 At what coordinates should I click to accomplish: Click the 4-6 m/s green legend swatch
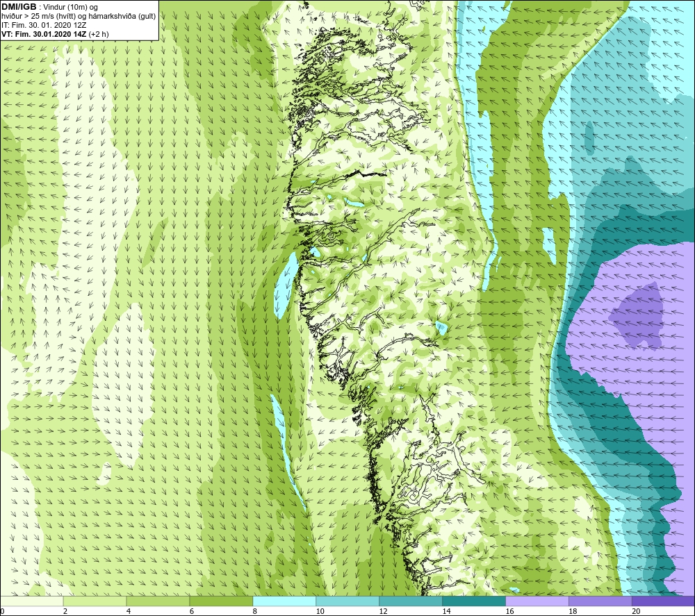pyautogui.click(x=158, y=601)
